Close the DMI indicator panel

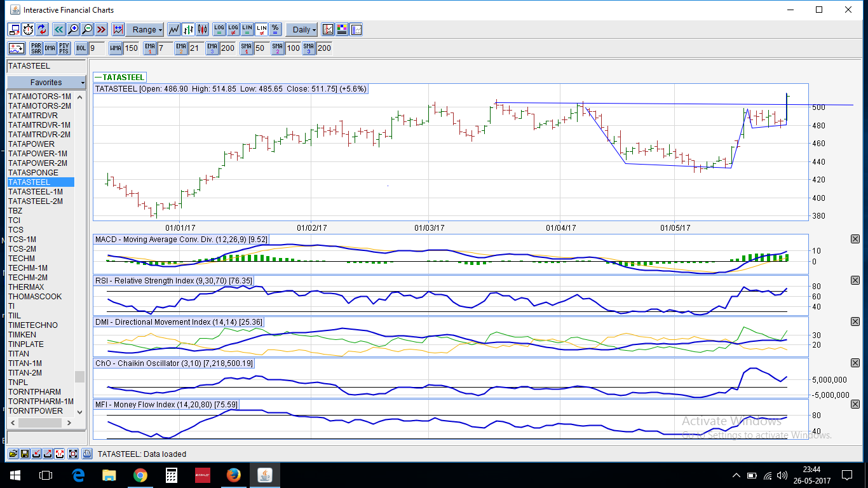(x=855, y=322)
